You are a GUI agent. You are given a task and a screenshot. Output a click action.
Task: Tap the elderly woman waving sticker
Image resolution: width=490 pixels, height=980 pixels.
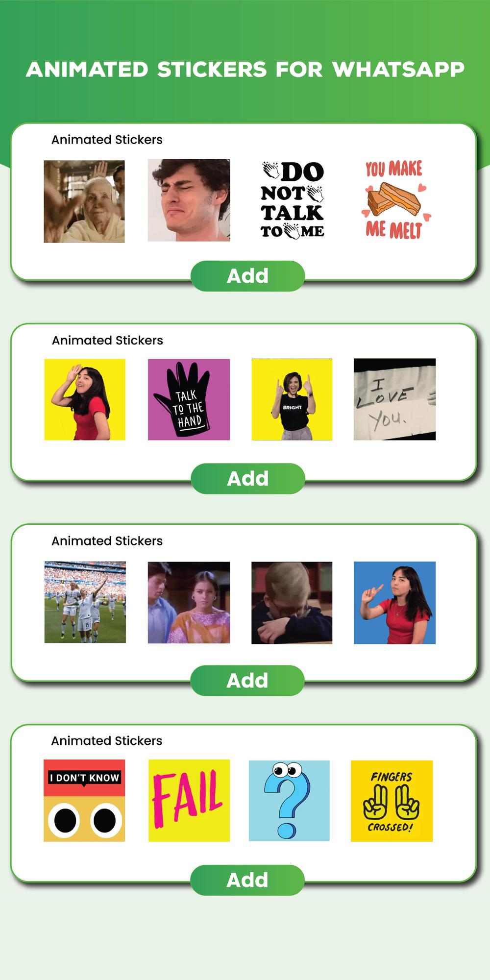pos(84,201)
